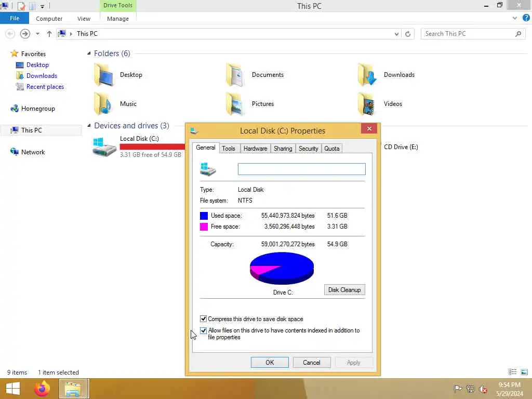
Task: Open the File menu
Action: pyautogui.click(x=14, y=18)
